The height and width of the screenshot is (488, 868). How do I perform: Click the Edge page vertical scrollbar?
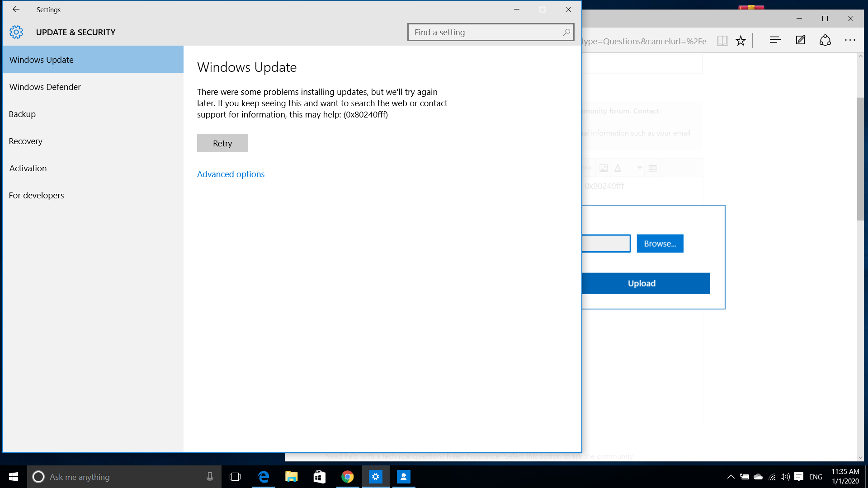[x=860, y=158]
